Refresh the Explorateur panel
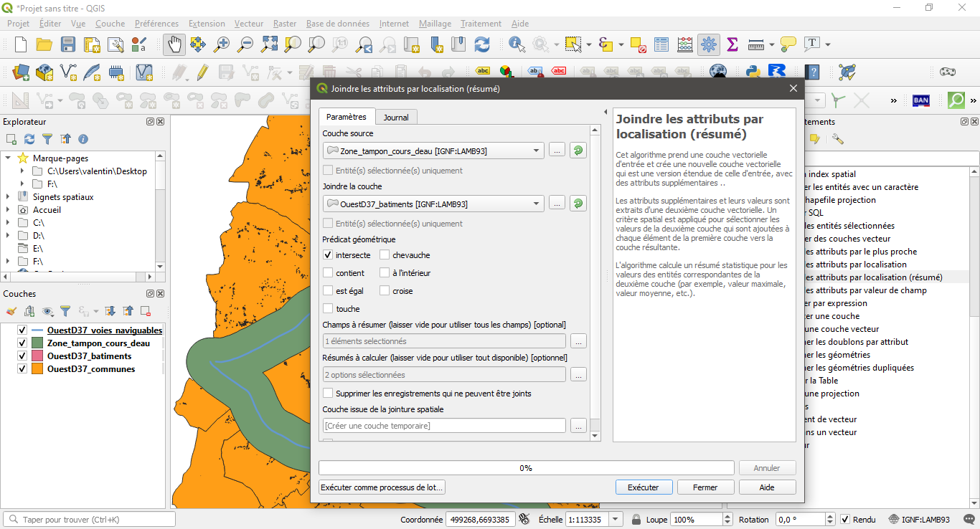The width and height of the screenshot is (980, 529). pos(29,139)
